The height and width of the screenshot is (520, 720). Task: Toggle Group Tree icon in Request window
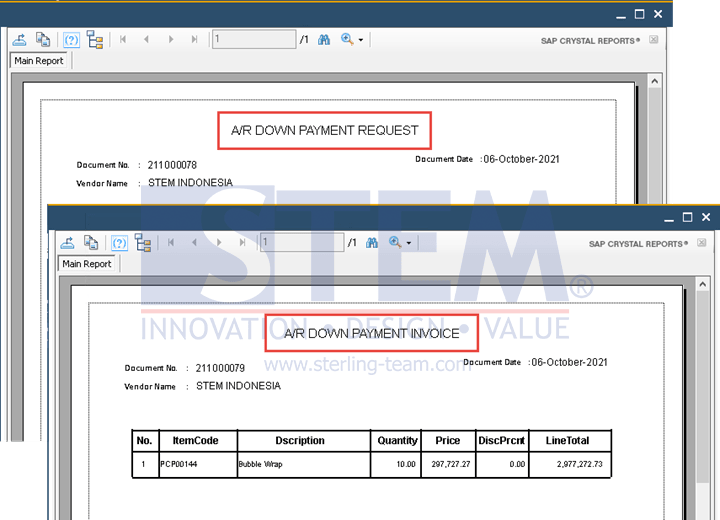coord(95,40)
